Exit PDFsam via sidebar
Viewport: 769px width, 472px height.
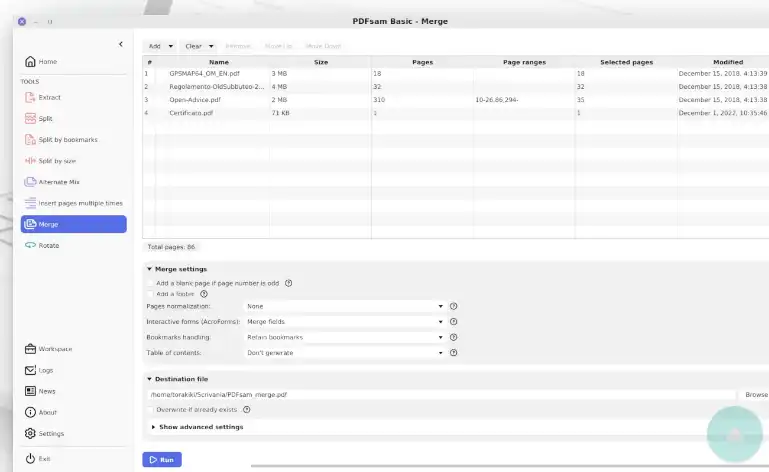tap(74, 459)
